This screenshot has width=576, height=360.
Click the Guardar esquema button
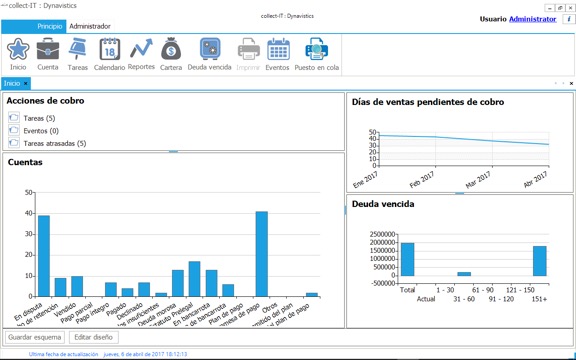35,337
